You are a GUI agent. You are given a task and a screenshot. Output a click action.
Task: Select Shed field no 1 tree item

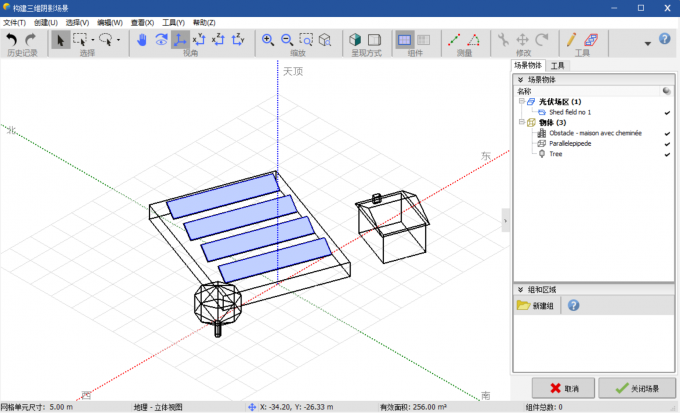(570, 112)
